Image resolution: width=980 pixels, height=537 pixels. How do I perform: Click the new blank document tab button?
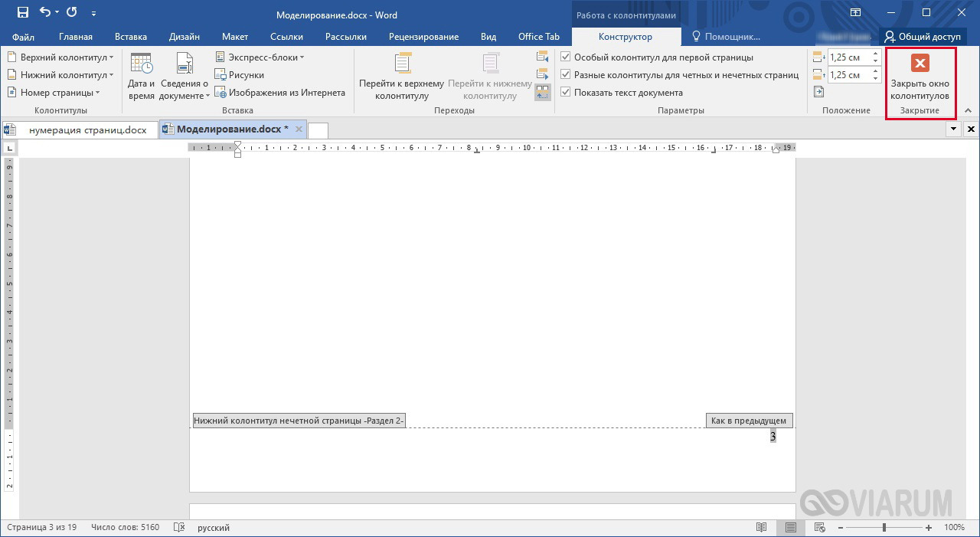[x=318, y=130]
